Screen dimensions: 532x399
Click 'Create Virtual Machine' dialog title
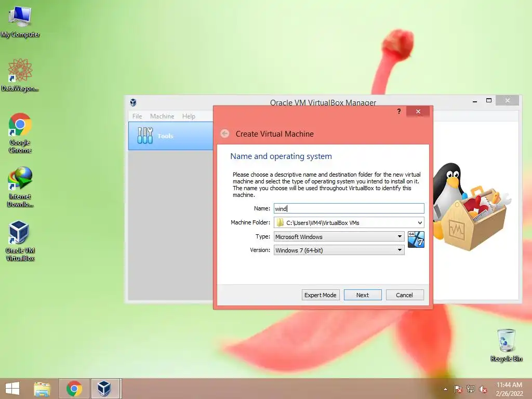pyautogui.click(x=274, y=134)
